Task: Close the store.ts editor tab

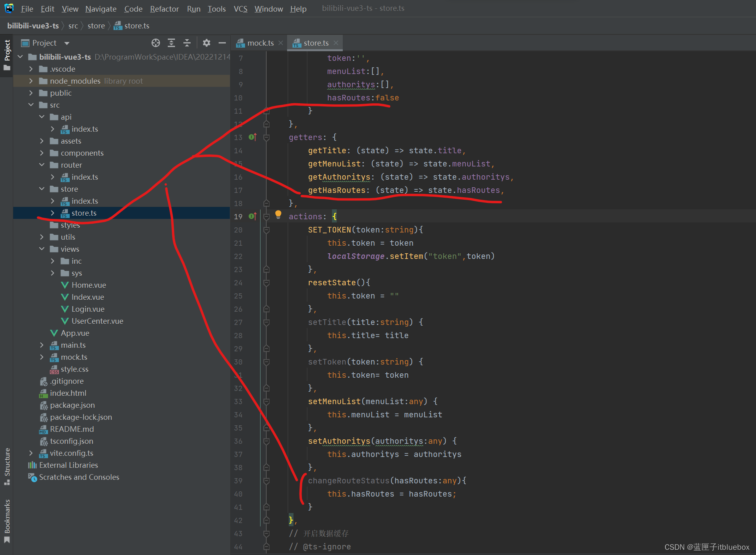Action: 336,43
